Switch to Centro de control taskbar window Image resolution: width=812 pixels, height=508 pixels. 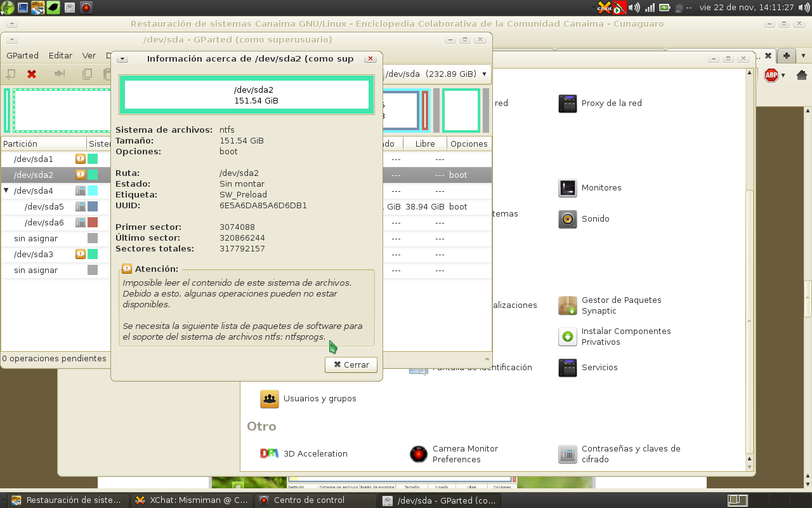click(315, 500)
